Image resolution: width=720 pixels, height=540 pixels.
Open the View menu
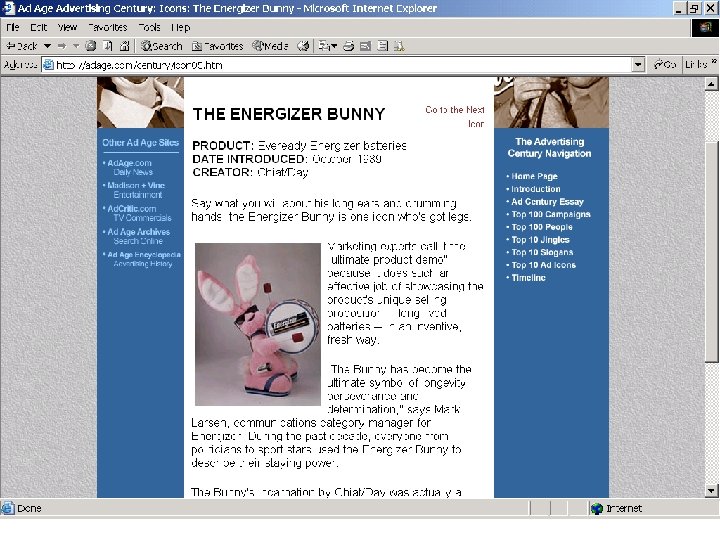pos(68,28)
